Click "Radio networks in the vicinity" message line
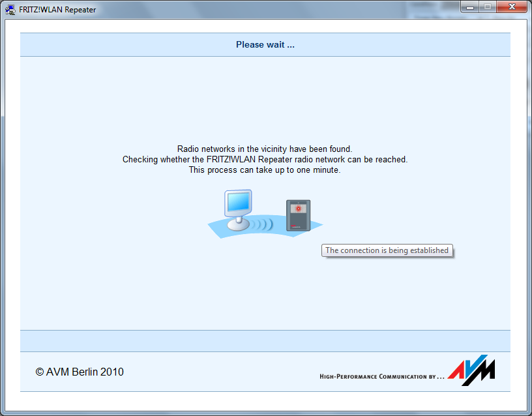This screenshot has height=416, width=532. (x=265, y=149)
